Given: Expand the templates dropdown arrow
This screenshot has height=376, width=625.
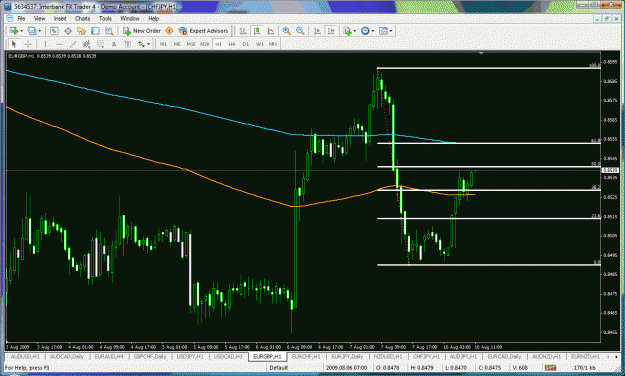Looking at the screenshot, I should point(391,31).
